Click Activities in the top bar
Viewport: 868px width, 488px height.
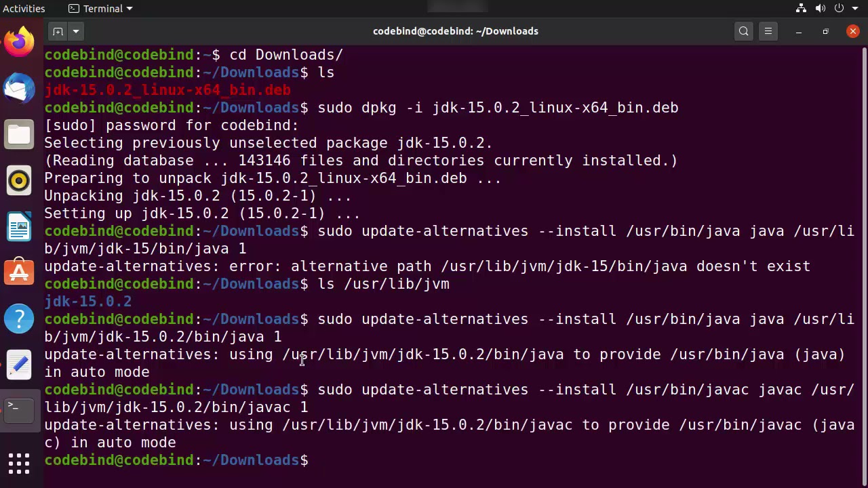coord(24,8)
